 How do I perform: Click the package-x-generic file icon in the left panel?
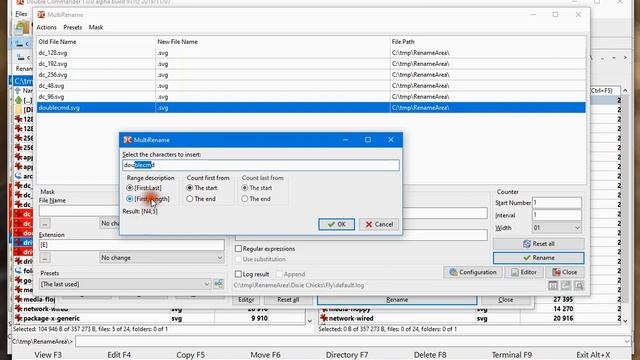18,318
